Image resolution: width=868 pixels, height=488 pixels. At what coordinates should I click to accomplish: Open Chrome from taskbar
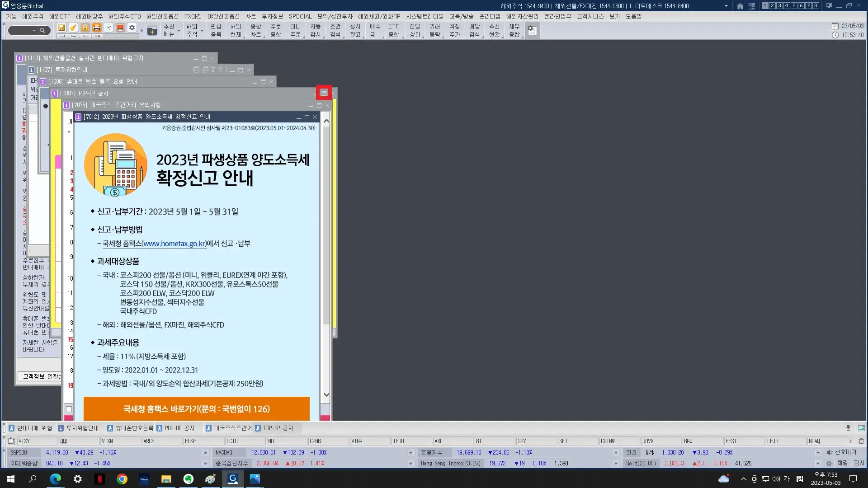122,479
